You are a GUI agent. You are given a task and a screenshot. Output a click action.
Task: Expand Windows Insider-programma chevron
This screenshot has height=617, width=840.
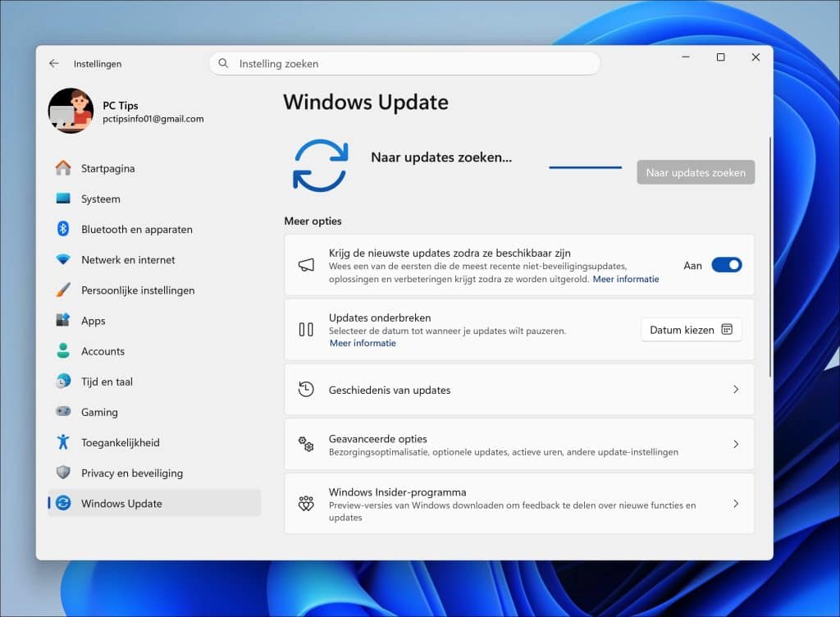(x=736, y=504)
